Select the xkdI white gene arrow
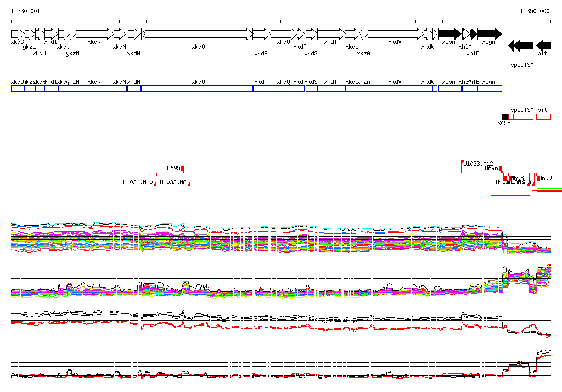The width and height of the screenshot is (562, 392). pyautogui.click(x=51, y=34)
